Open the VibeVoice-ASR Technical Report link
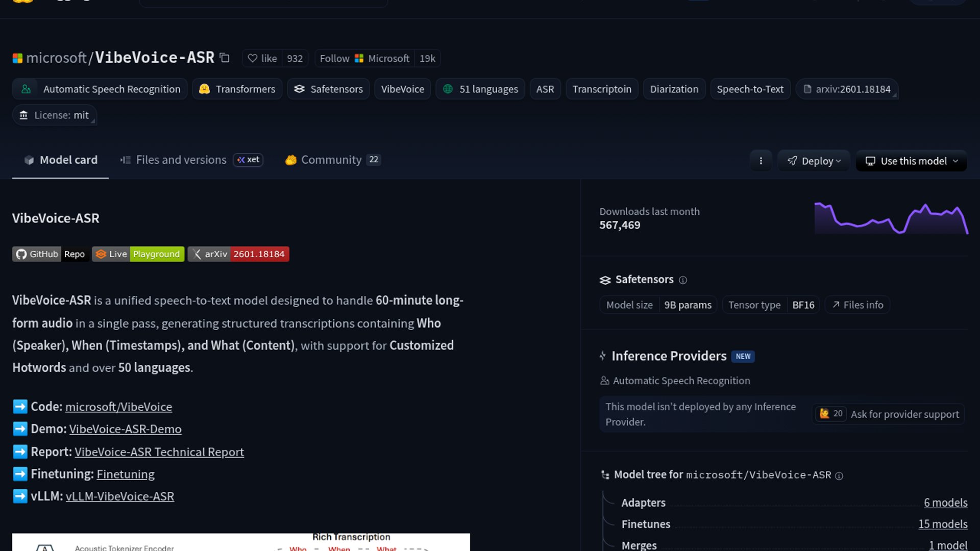This screenshot has width=980, height=551. [x=159, y=452]
